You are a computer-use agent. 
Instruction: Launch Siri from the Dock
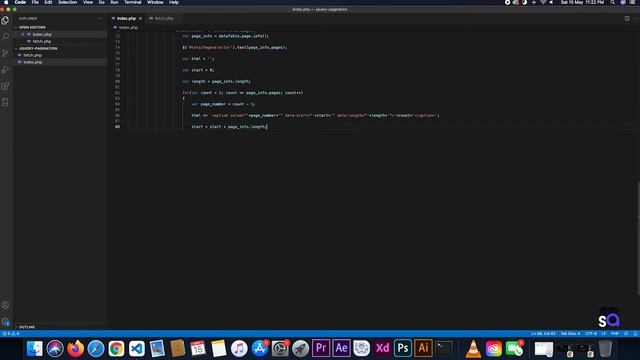[55, 349]
